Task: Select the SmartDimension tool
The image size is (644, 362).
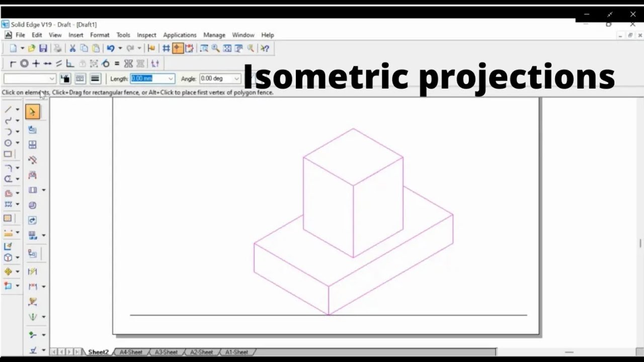Action: (x=32, y=271)
